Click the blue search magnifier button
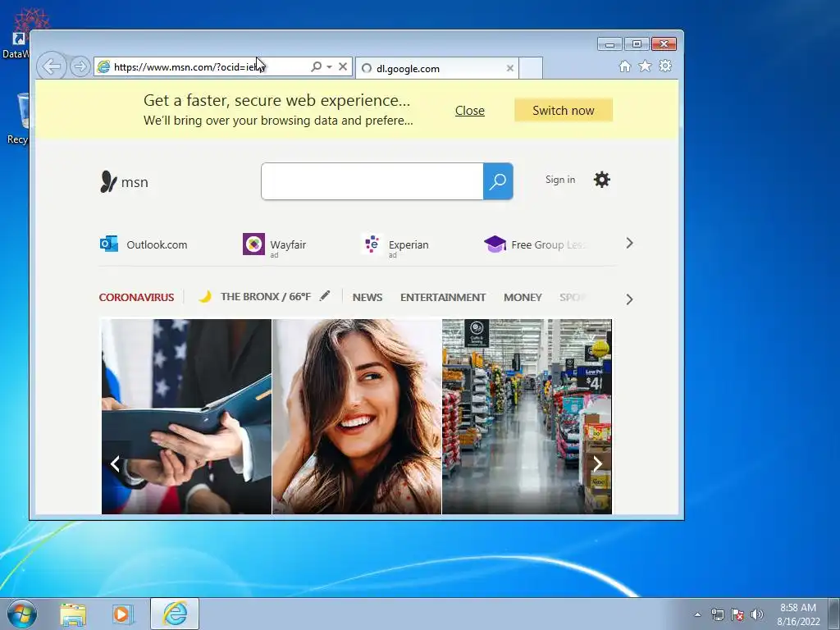This screenshot has height=630, width=840. click(x=498, y=181)
